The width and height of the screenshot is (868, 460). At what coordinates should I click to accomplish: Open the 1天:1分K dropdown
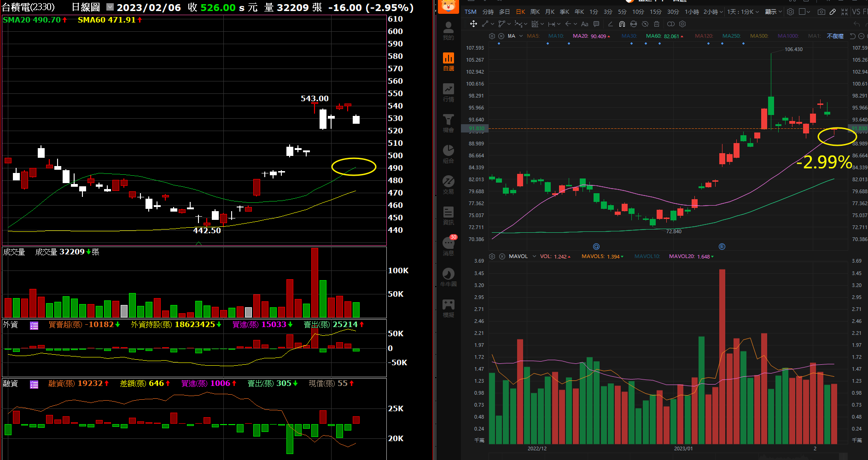pos(743,11)
